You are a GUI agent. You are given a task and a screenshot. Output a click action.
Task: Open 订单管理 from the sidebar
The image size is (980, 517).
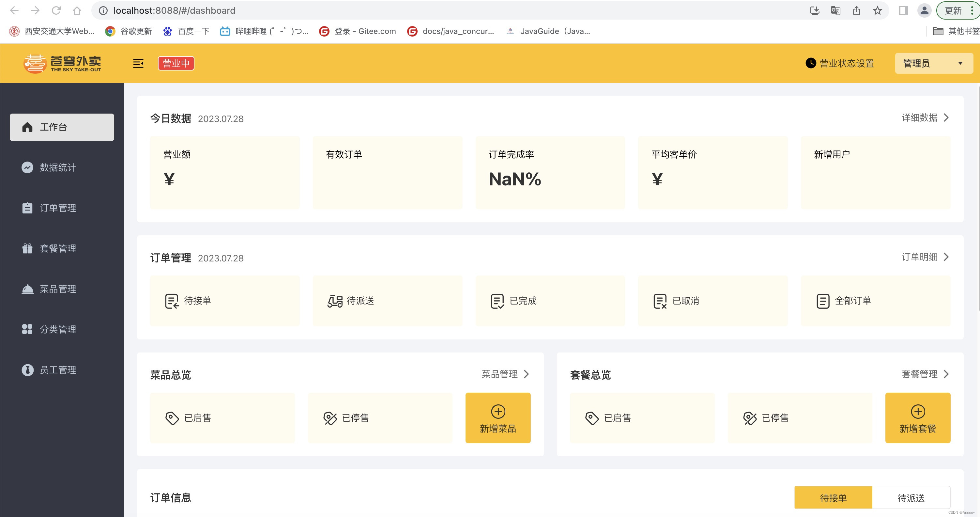point(62,208)
